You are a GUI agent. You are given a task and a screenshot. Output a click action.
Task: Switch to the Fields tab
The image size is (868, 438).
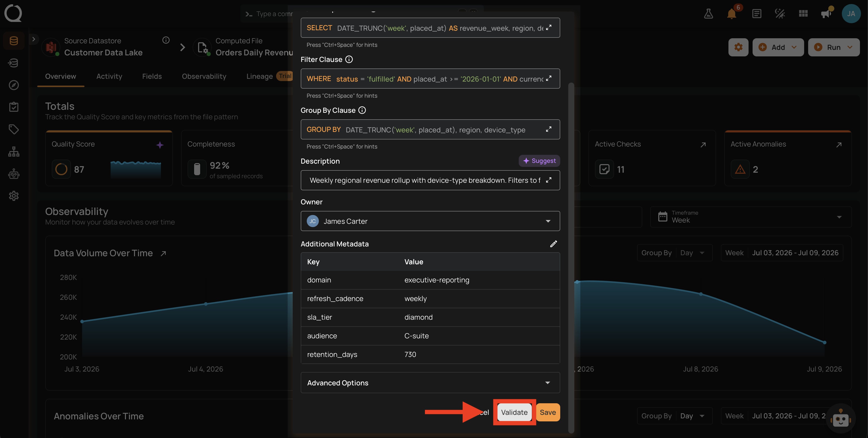(152, 76)
